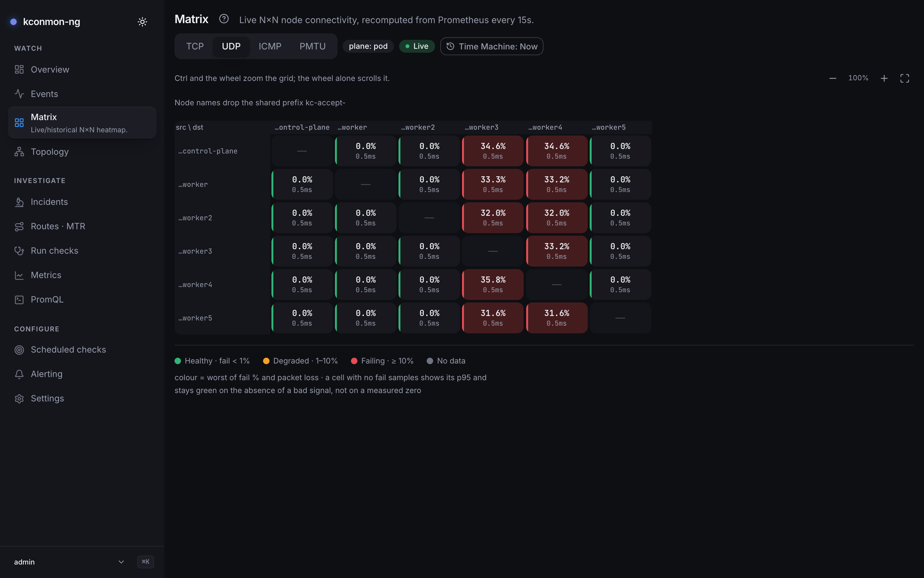Go to Scheduled checks page

(x=82, y=350)
